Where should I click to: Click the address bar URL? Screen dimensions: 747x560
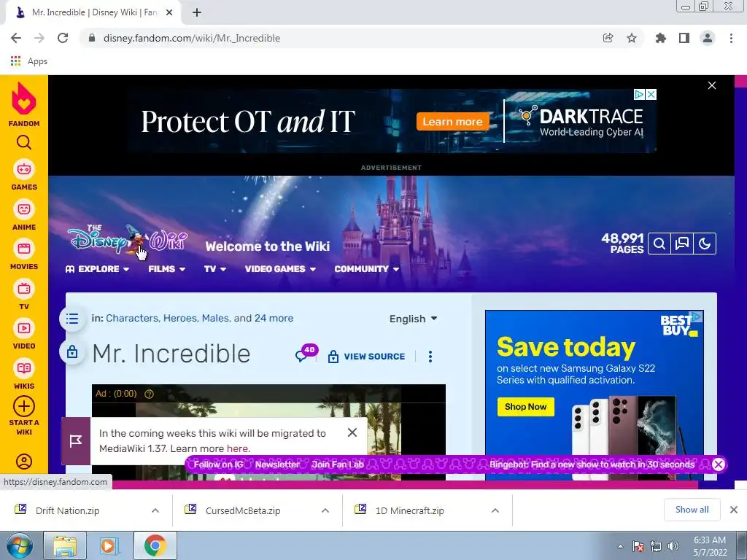point(192,38)
